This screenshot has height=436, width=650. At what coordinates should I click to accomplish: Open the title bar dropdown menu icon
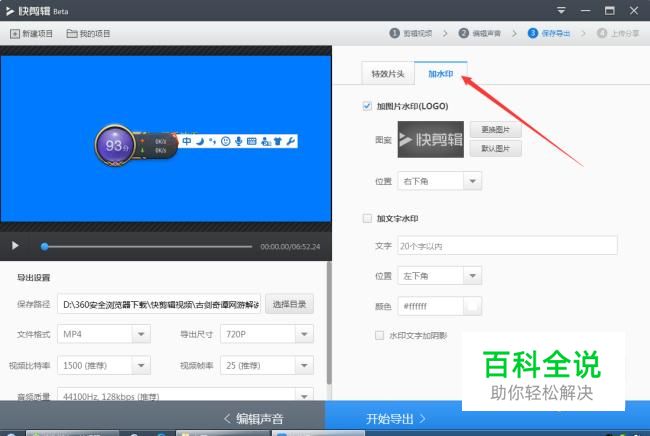pos(561,10)
